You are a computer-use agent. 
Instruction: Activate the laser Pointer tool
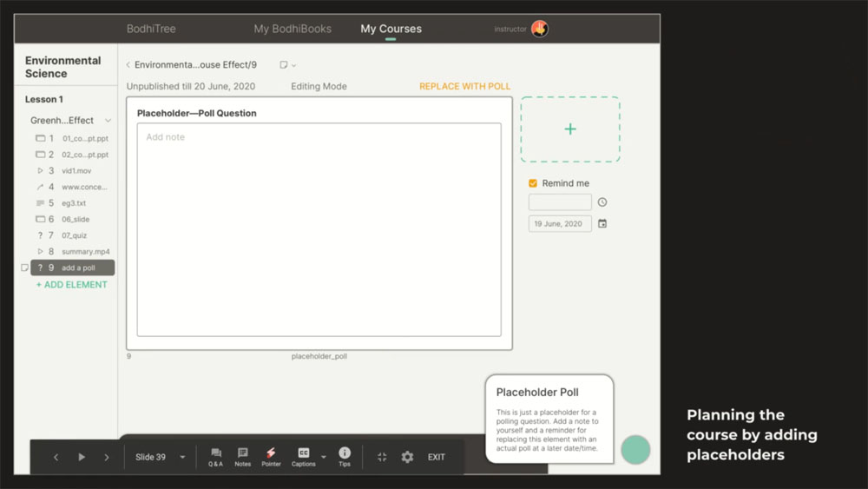(271, 457)
